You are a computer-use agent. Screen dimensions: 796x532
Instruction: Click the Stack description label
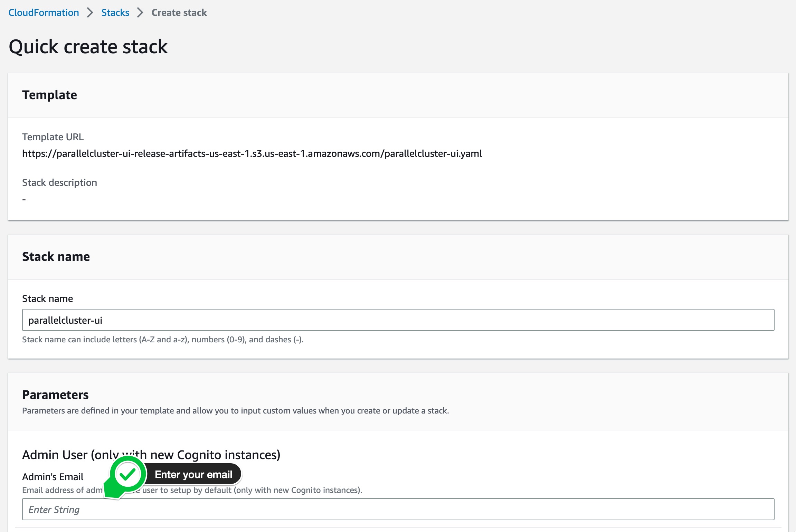coord(59,182)
